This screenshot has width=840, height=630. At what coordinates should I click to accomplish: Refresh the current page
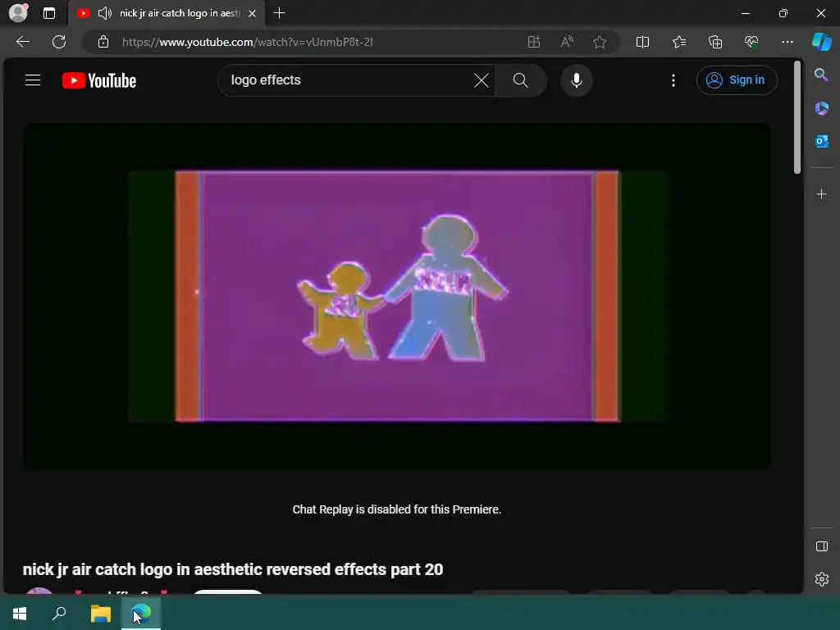pyautogui.click(x=59, y=42)
